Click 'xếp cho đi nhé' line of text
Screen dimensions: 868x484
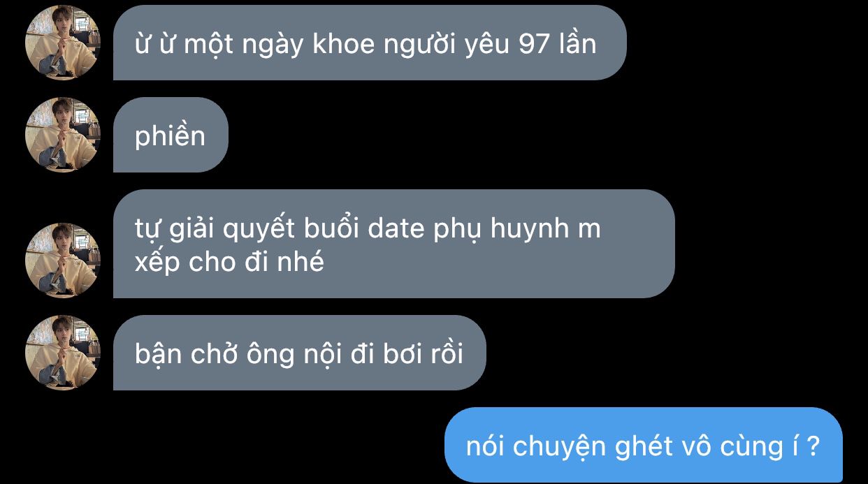point(229,263)
